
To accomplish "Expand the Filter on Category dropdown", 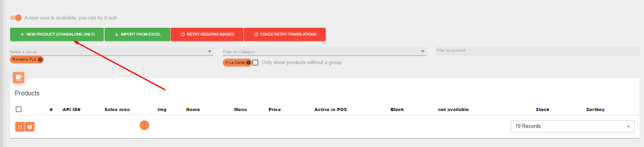I will coord(325,52).
